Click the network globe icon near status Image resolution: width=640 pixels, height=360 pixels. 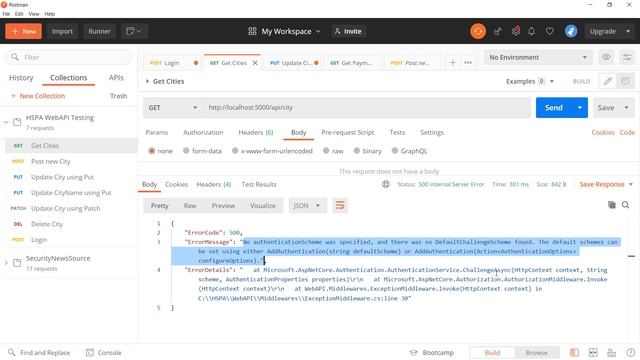(385, 184)
